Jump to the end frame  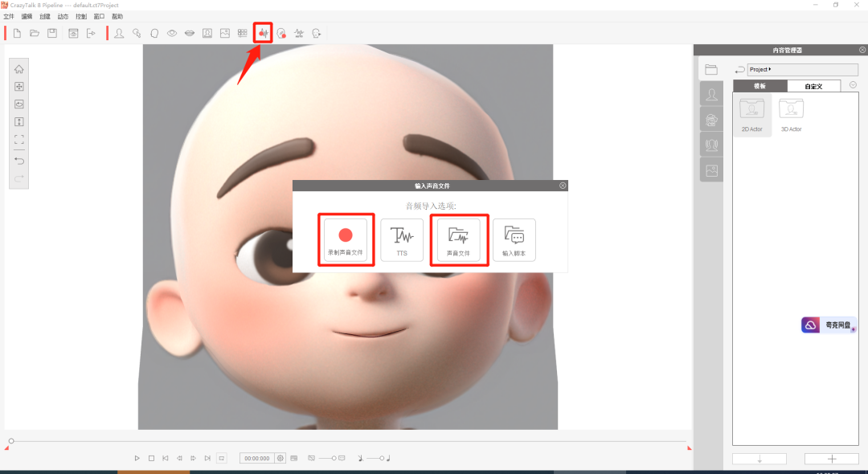click(207, 458)
